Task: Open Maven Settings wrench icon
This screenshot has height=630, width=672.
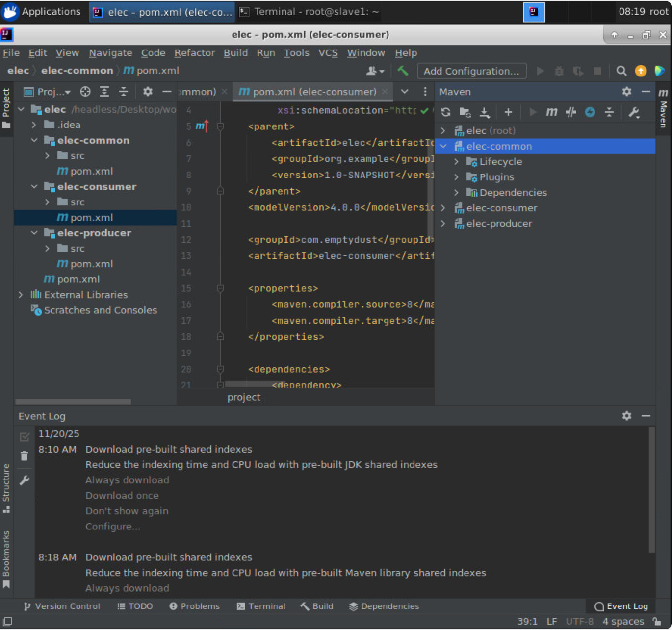Action: point(634,112)
